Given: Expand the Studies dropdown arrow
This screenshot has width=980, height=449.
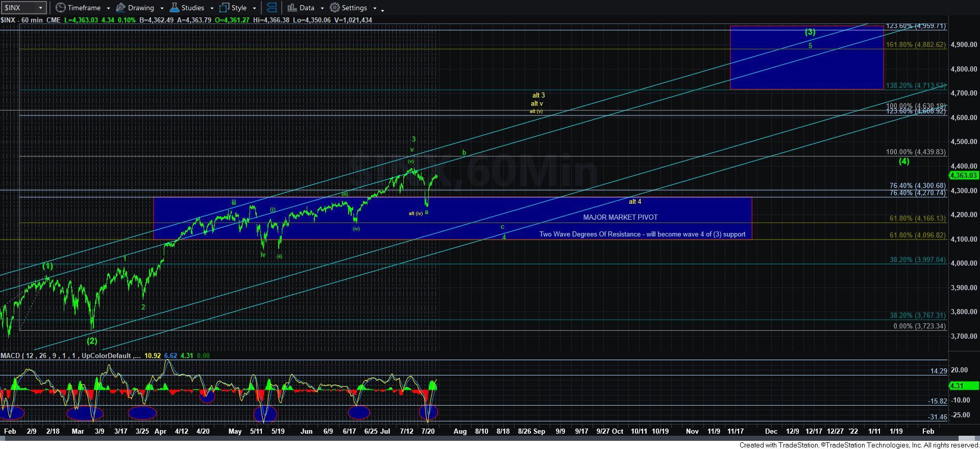Looking at the screenshot, I should [212, 8].
